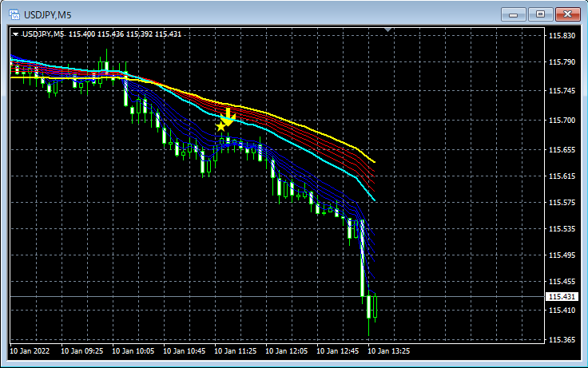Maximize the USDJPY,M5 chart window
This screenshot has height=368, width=588.
540,14
